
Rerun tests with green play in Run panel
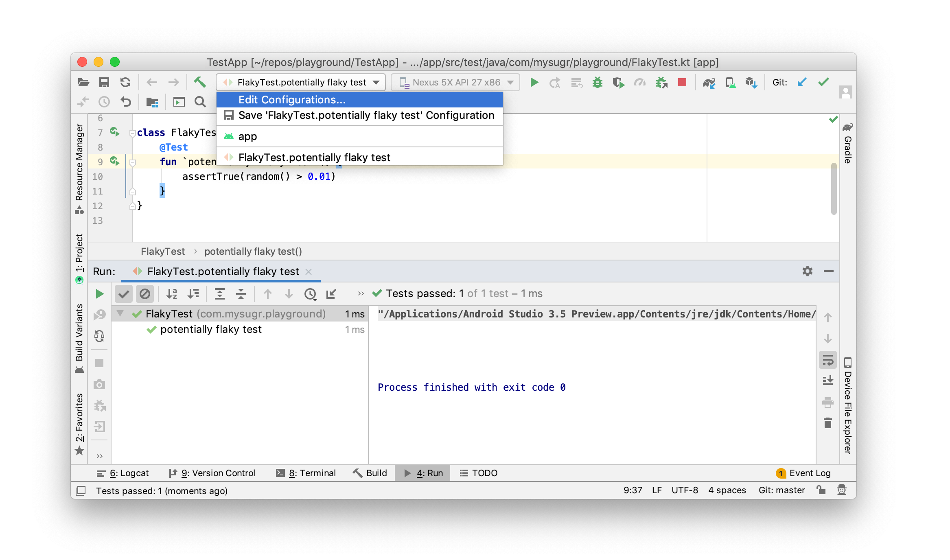point(99,294)
